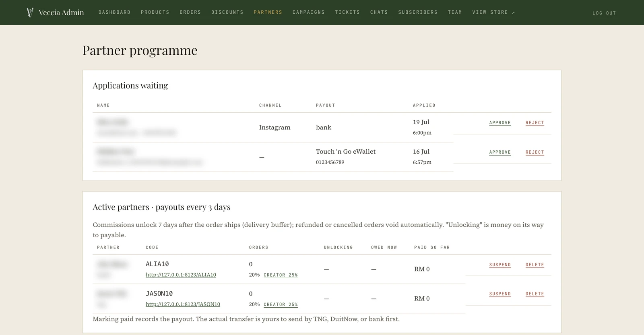
Task: Reject the Touch 'n Go eWallet application
Action: 535,152
